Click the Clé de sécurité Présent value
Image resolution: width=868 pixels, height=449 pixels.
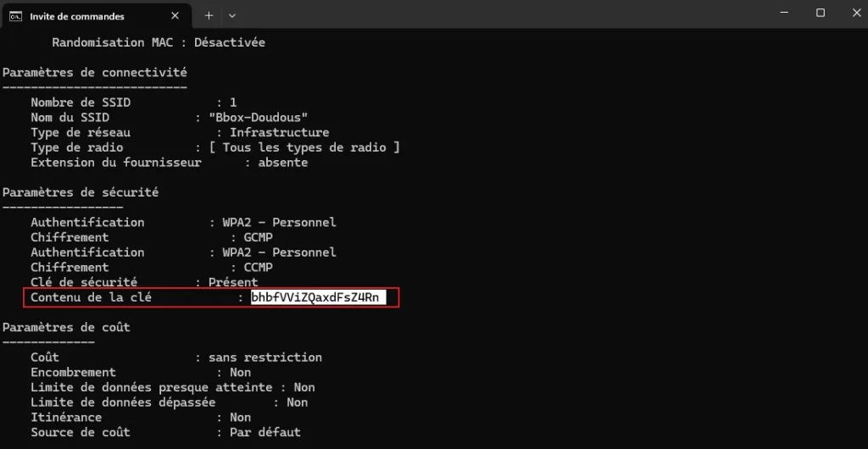point(233,282)
